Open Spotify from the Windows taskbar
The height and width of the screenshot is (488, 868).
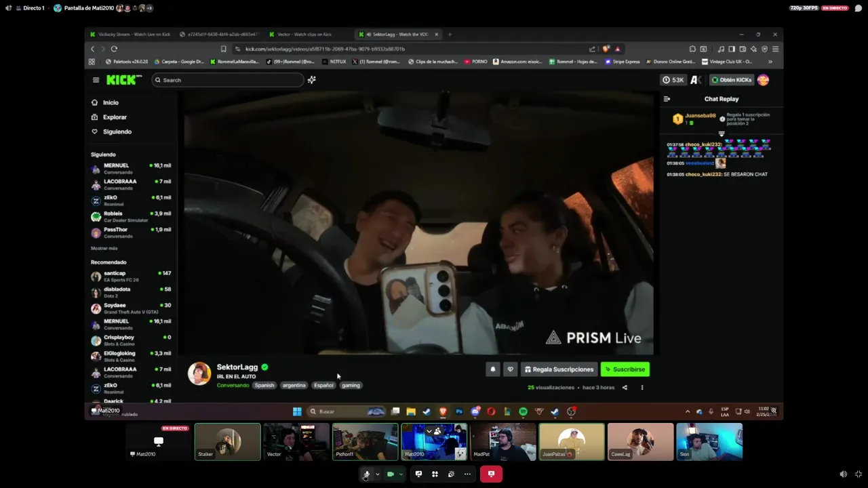coord(523,411)
